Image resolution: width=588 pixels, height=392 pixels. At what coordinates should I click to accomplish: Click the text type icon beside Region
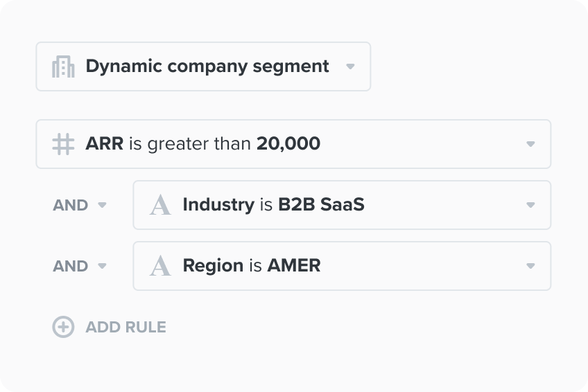coord(160,266)
